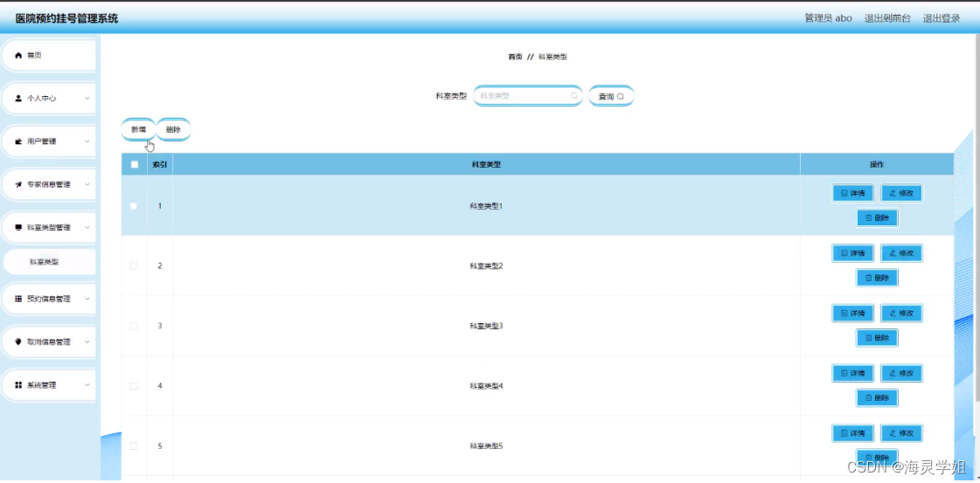Open the 预约信息管理 sidebar label

pos(49,299)
